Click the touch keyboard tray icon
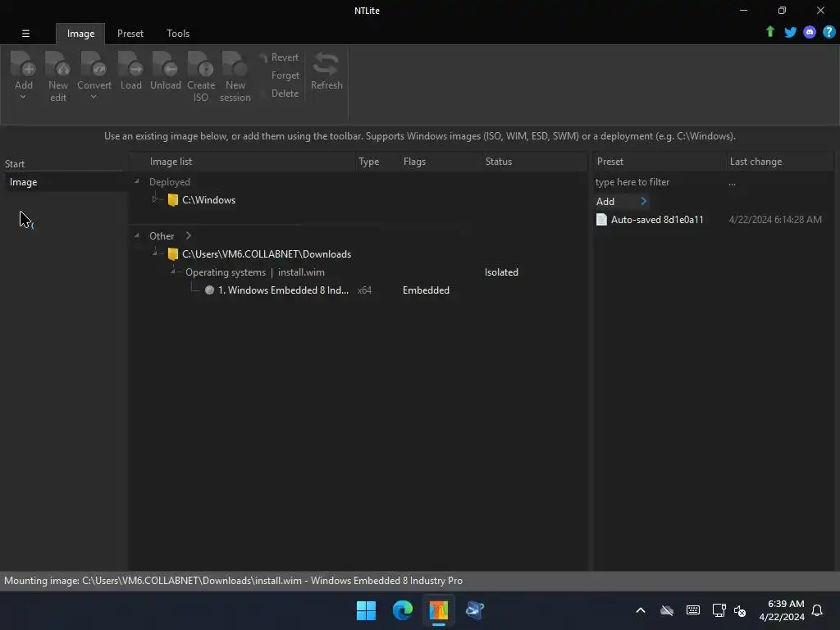Screen dimensions: 840x630 pos(692,610)
